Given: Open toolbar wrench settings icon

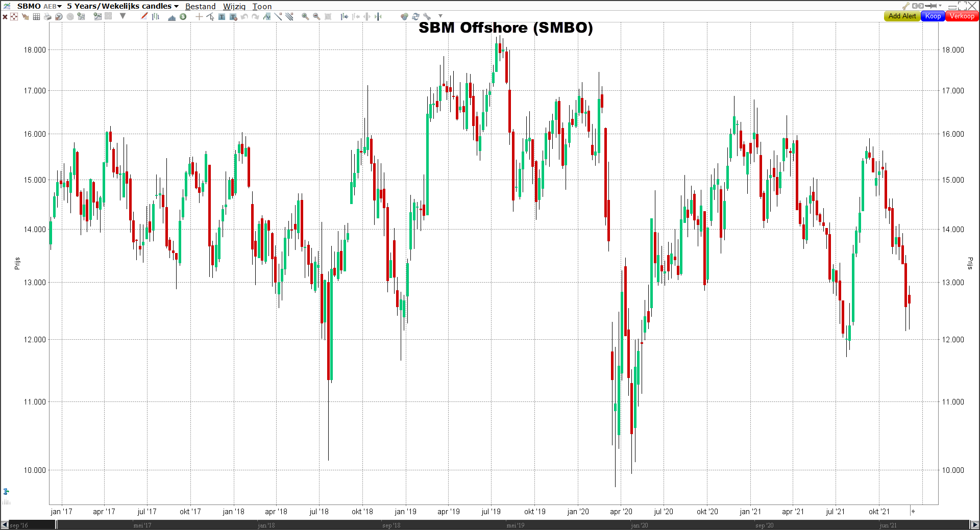Looking at the screenshot, I should coord(427,16).
